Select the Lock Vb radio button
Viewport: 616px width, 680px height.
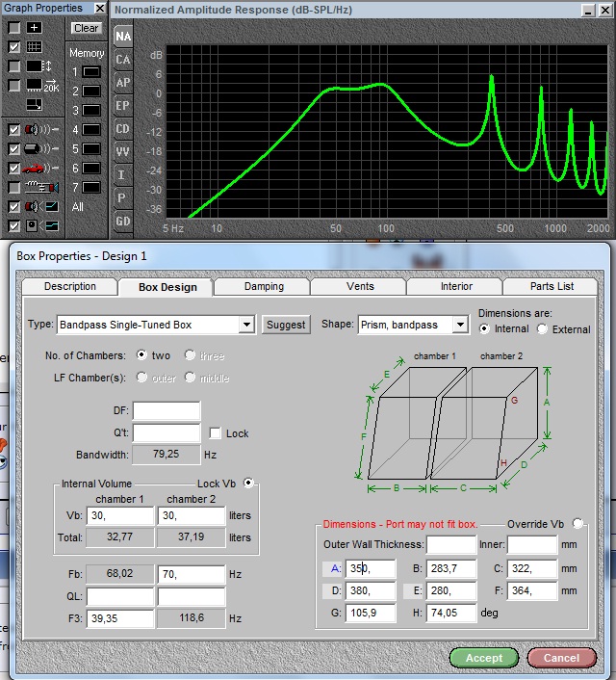[x=248, y=483]
